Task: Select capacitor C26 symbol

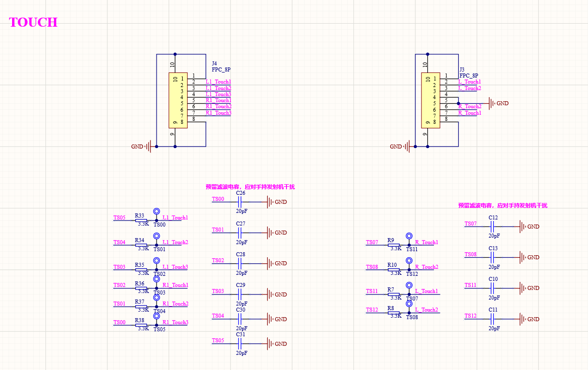Action: coord(240,202)
